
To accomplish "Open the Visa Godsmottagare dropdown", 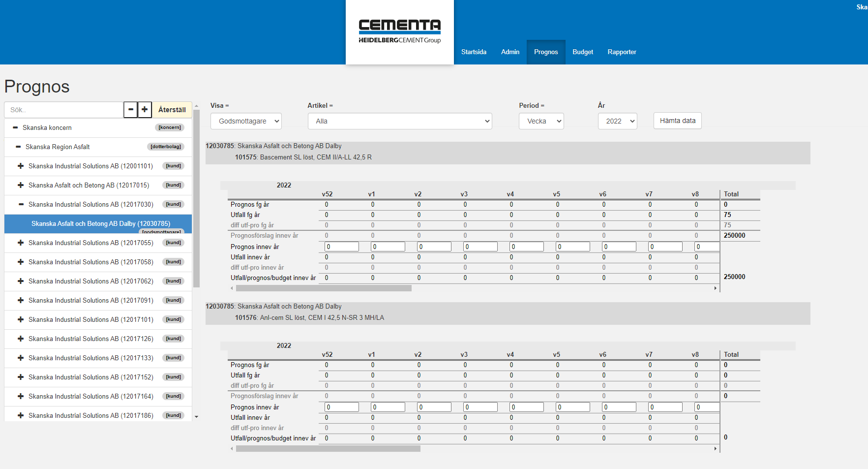I will (x=246, y=121).
